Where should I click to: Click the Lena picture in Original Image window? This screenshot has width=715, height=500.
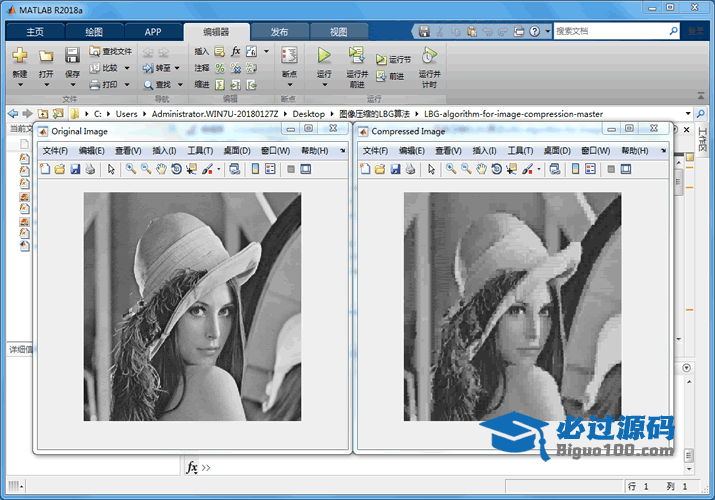(x=191, y=306)
